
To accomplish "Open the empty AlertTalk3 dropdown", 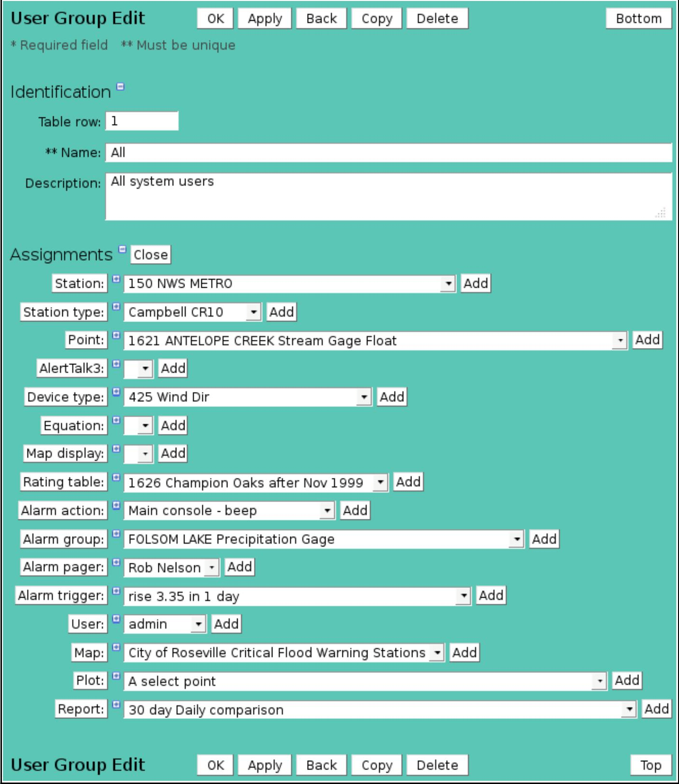I will point(138,369).
